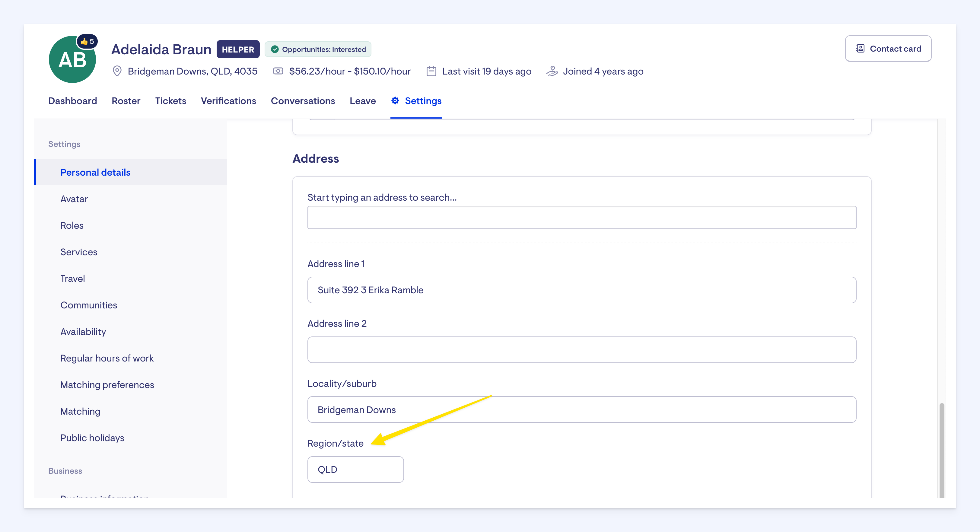This screenshot has height=532, width=980.
Task: Switch to the Dashboard tab
Action: tap(72, 101)
